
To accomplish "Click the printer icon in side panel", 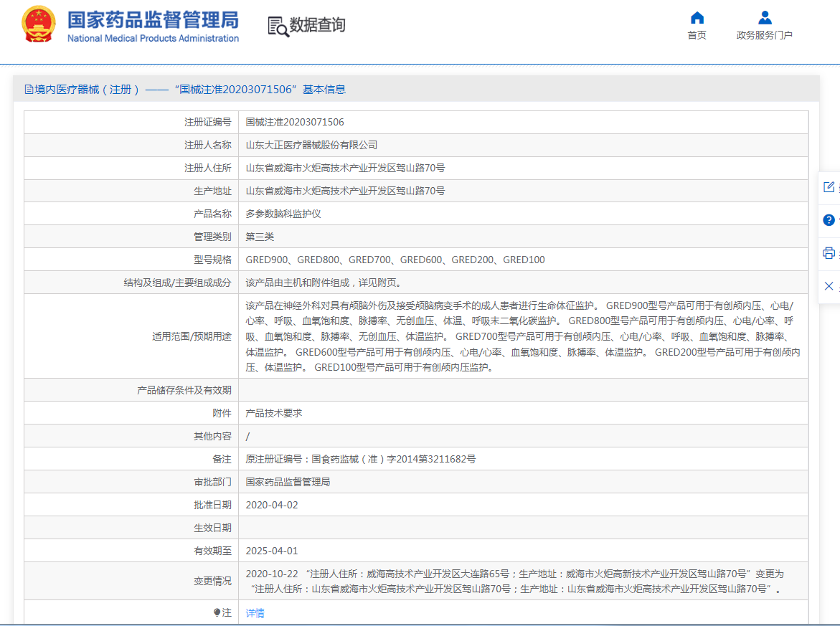I will (829, 252).
